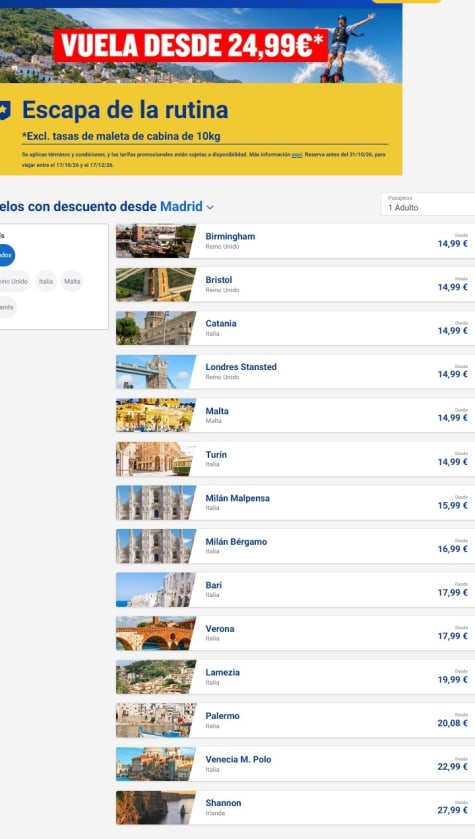The width and height of the screenshot is (475, 839).
Task: Open the Malta destination thumbnail
Action: [x=156, y=416]
